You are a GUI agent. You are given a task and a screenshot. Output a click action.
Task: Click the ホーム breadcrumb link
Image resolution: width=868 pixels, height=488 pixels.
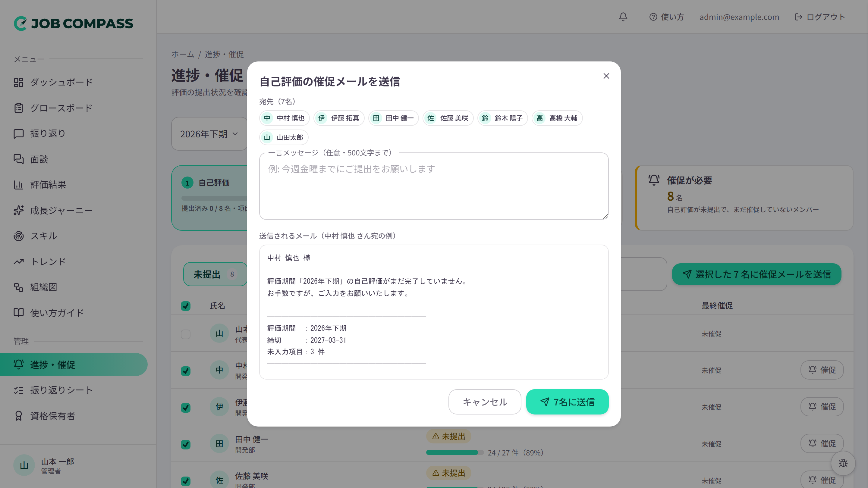(x=183, y=54)
